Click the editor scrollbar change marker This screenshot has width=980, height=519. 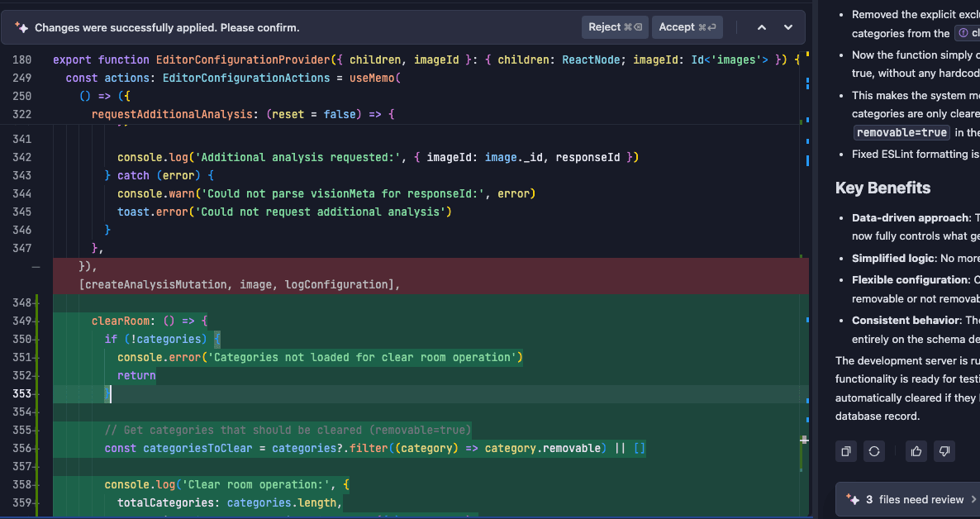(x=804, y=440)
